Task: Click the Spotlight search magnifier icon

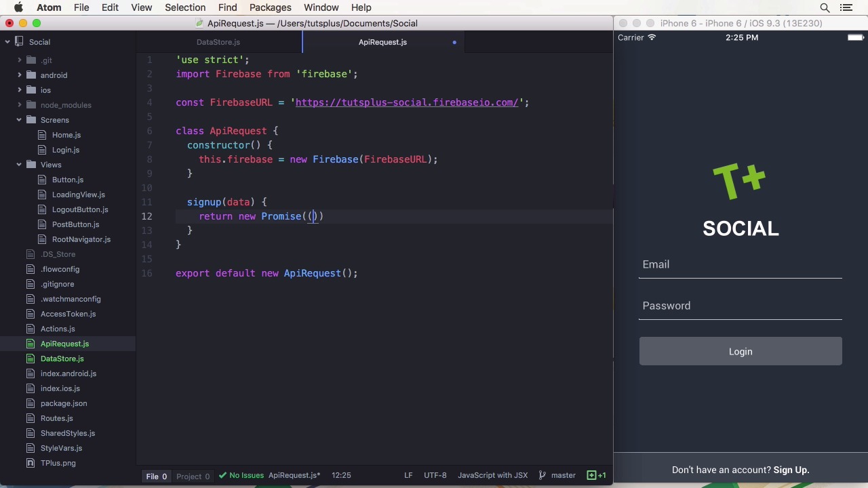Action: [825, 7]
